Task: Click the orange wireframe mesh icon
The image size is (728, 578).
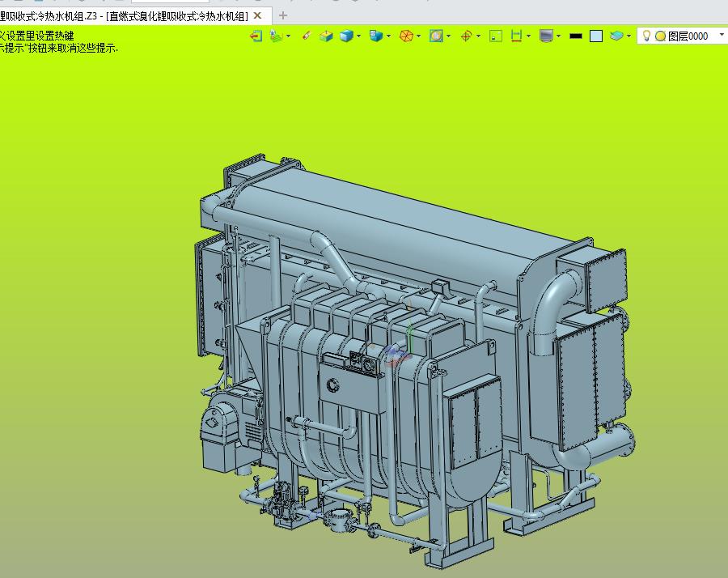Action: (407, 36)
